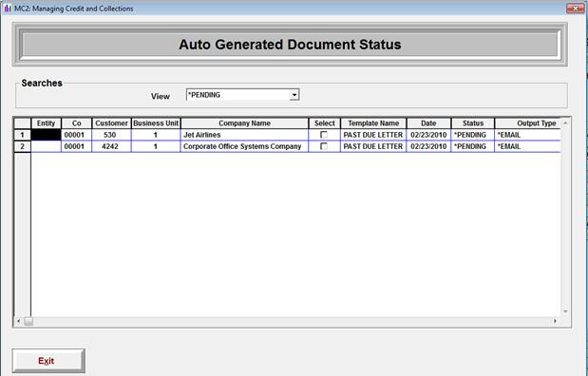Click *EMAIL output type for Jet Airlines
The image size is (588, 376).
click(x=528, y=135)
